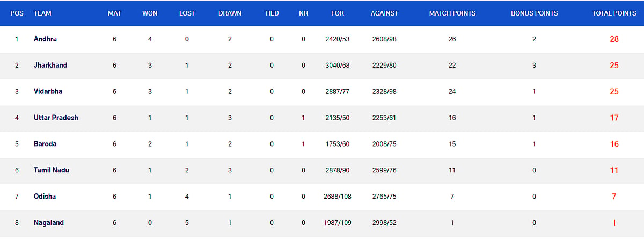Click Baroda's total points value 16
The image size is (644, 240).
(x=614, y=144)
